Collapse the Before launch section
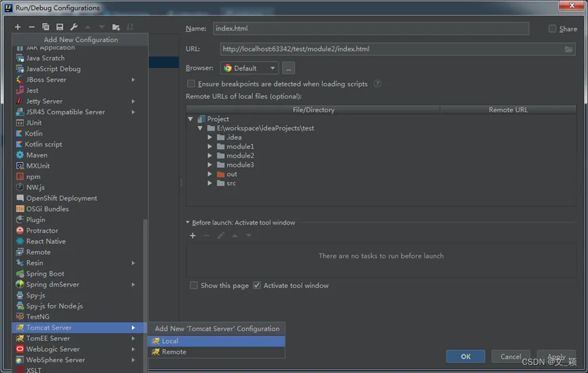This screenshot has width=588, height=373. coord(188,223)
